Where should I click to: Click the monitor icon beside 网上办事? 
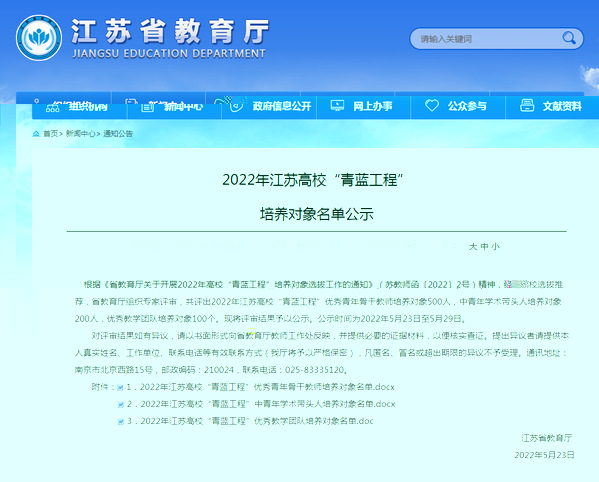click(337, 105)
